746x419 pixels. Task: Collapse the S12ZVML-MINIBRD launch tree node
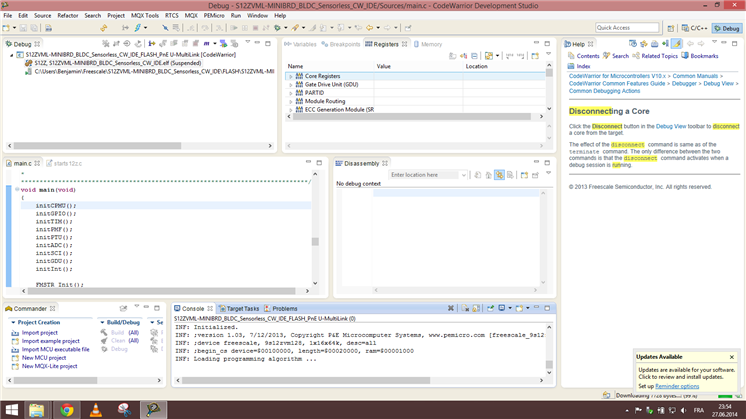[x=12, y=55]
